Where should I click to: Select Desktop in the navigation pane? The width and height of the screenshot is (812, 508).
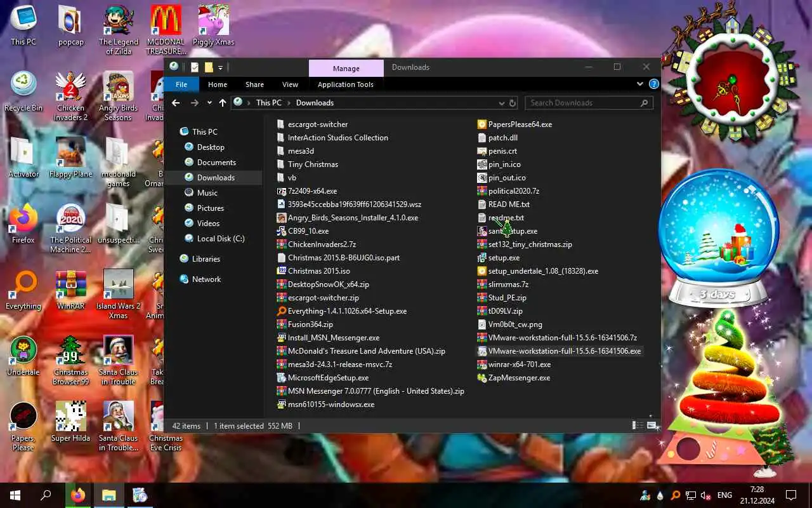click(x=211, y=147)
